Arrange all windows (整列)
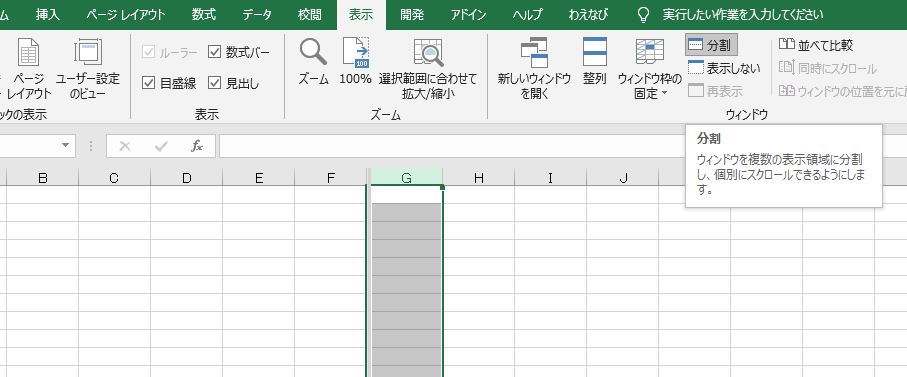907x377 pixels. tap(595, 61)
